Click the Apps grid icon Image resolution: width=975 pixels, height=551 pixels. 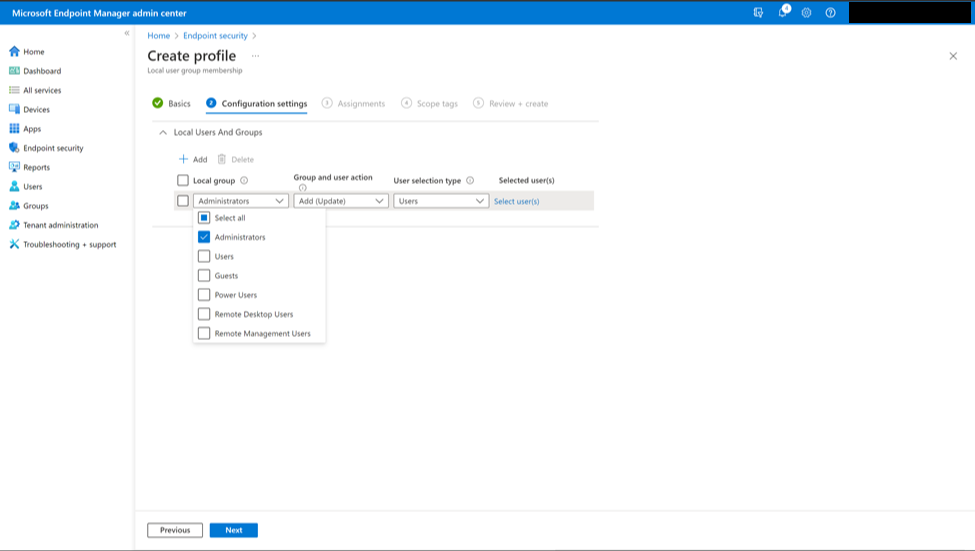[x=14, y=128]
